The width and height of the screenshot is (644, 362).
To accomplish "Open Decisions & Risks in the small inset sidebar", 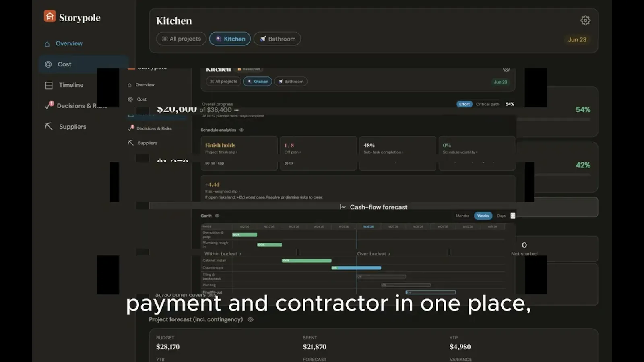I will point(154,128).
